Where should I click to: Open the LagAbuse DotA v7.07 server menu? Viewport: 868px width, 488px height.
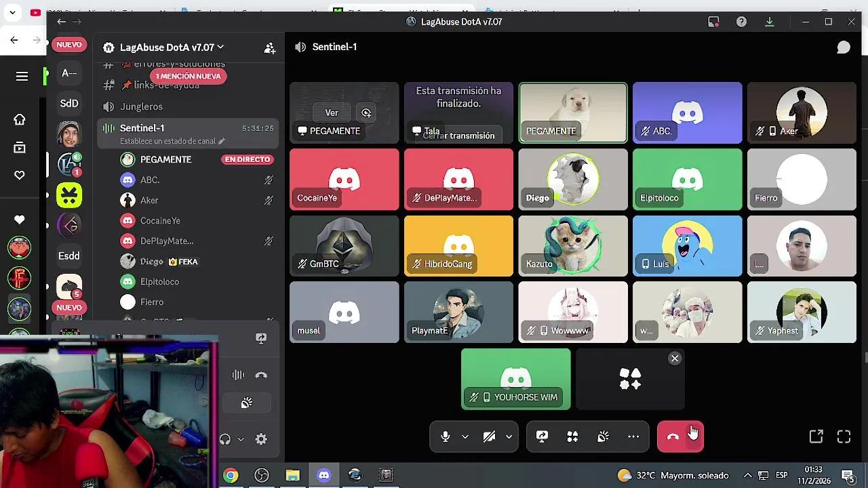[171, 47]
